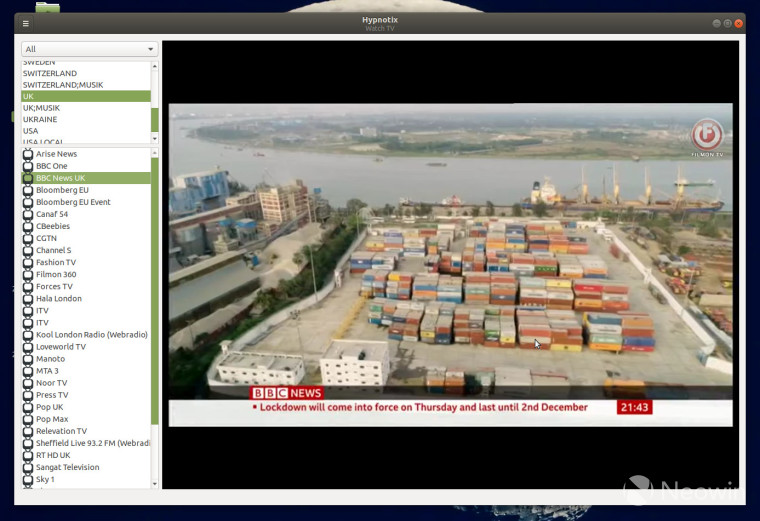This screenshot has height=521, width=760.
Task: Click the TV icon beside Manoto
Action: (28, 359)
